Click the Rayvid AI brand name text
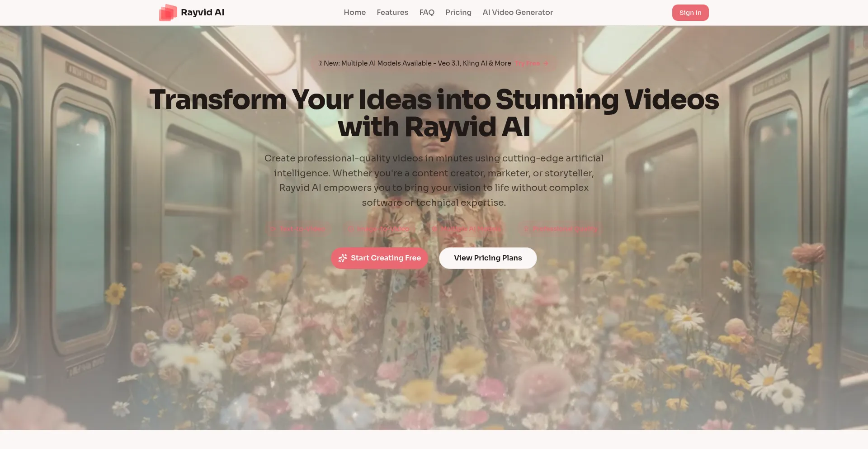This screenshot has height=449, width=868. [203, 13]
